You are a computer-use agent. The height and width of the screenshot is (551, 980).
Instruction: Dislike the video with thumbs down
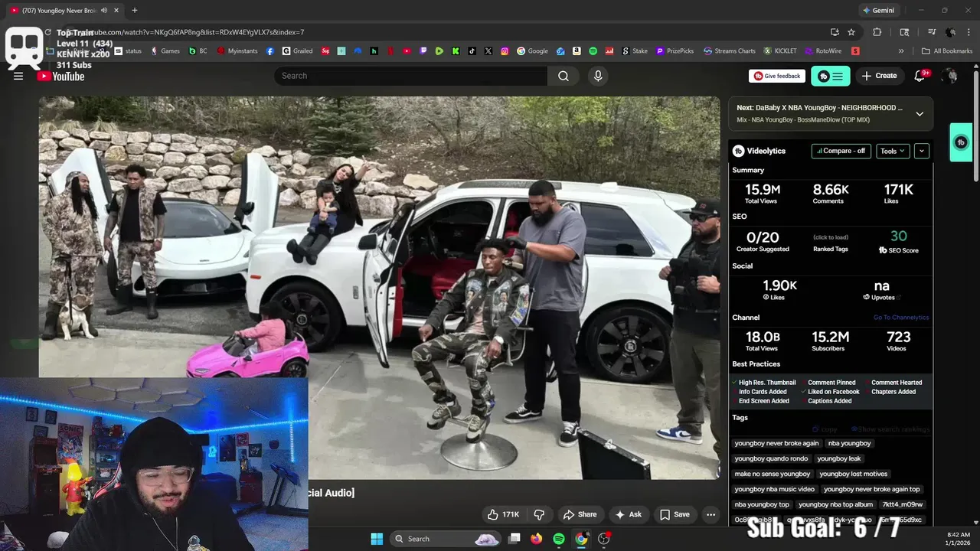tap(539, 514)
